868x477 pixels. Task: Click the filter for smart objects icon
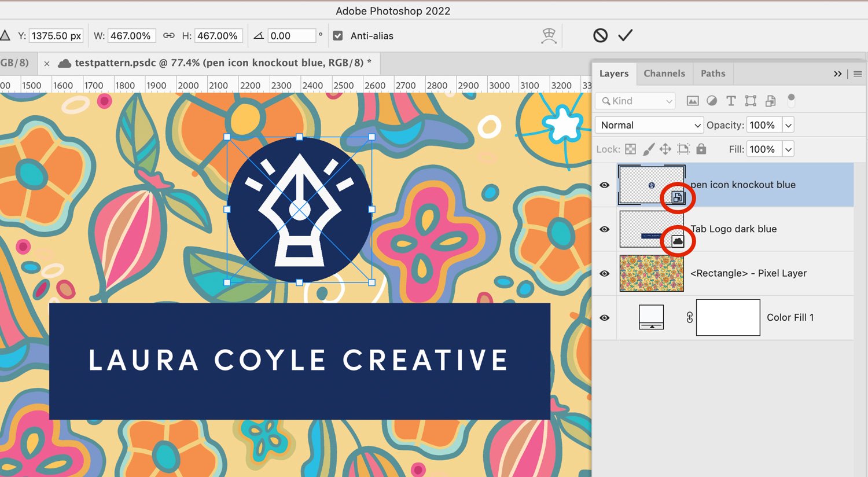[770, 101]
